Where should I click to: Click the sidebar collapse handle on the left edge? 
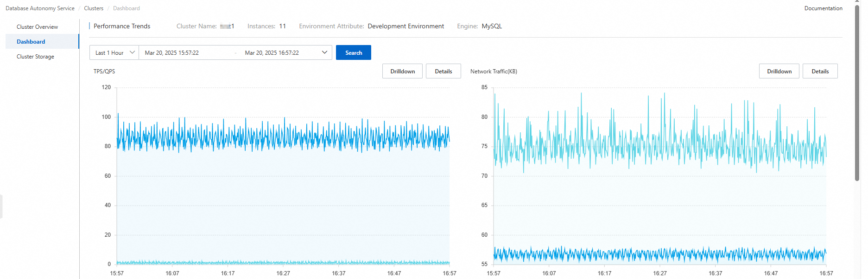tap(1, 206)
